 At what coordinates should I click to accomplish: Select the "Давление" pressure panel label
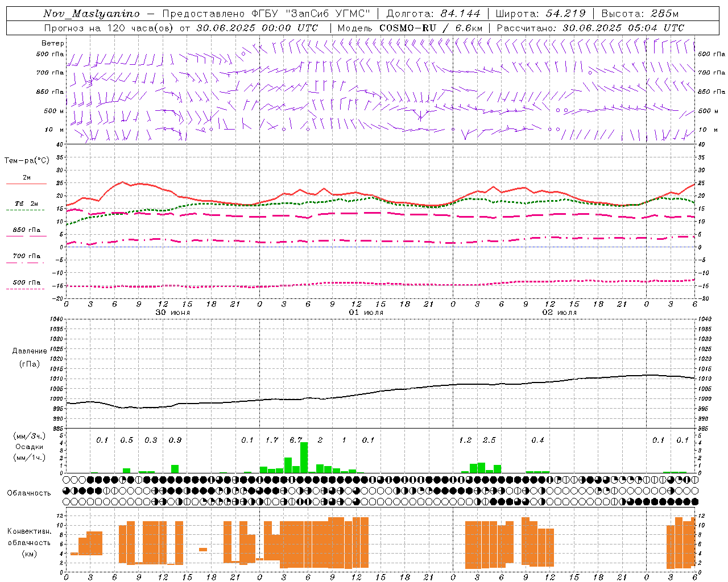(x=30, y=351)
